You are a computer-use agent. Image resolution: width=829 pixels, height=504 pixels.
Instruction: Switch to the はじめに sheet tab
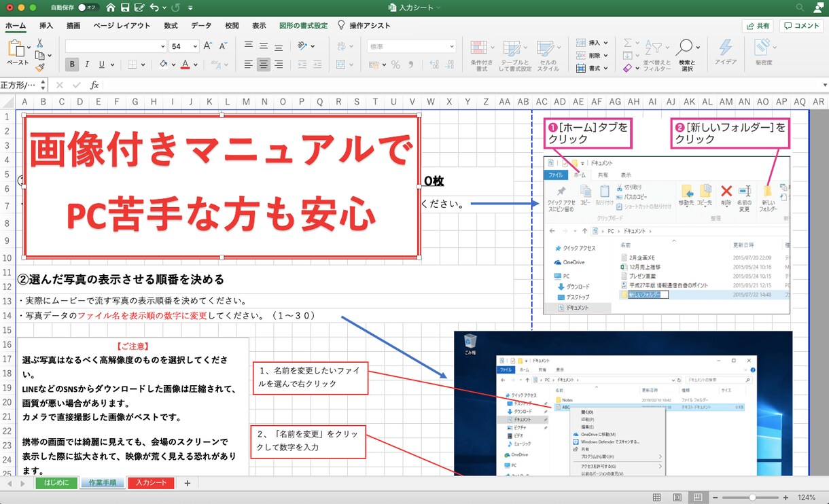56,483
